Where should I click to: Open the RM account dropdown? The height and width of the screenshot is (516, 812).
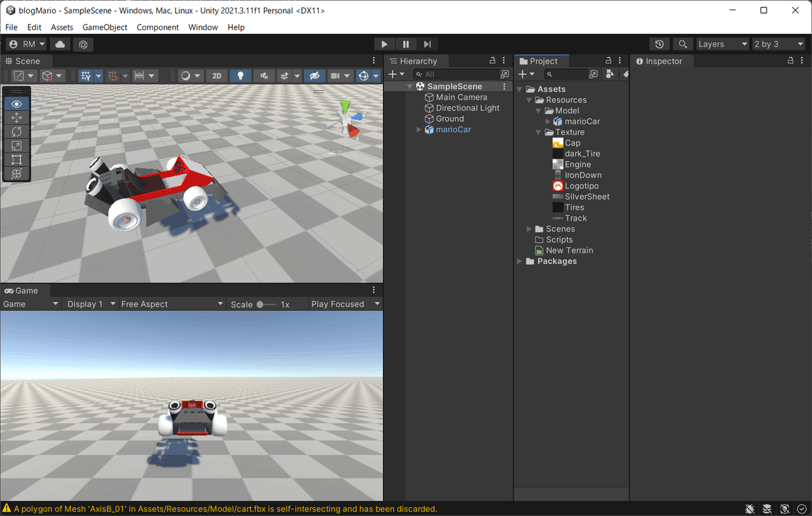[x=27, y=44]
